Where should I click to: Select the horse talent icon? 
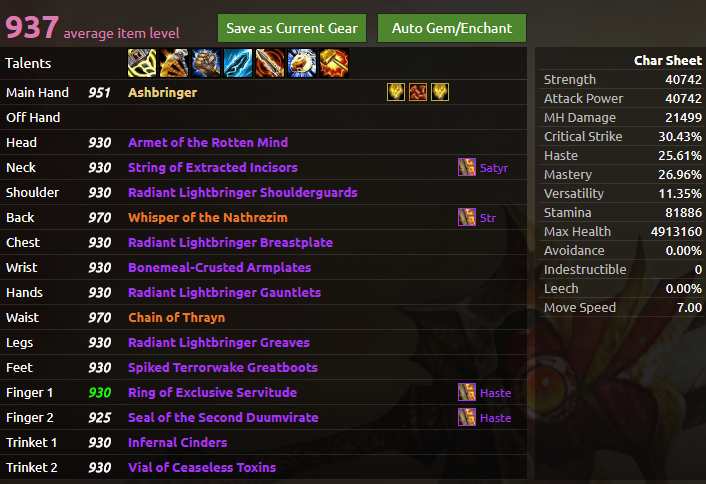301,63
